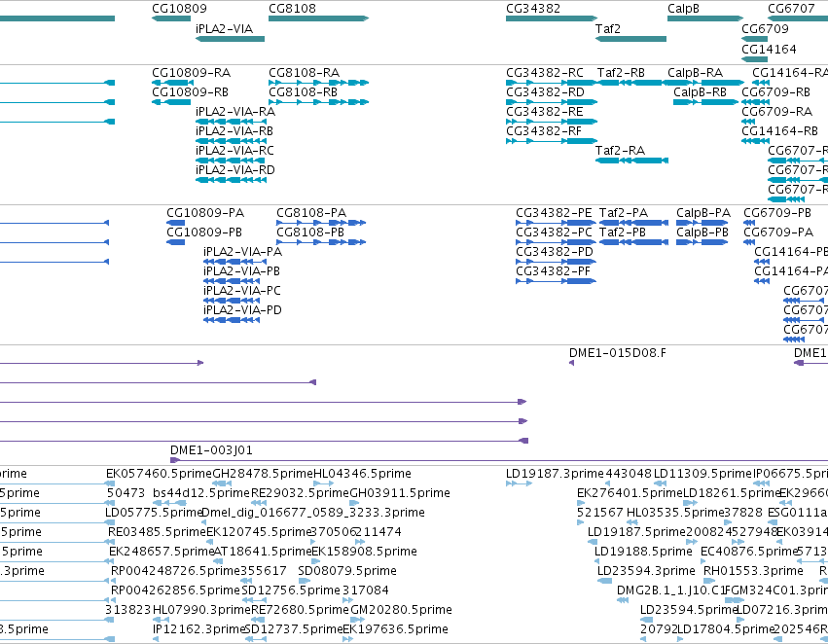Select transcript CG10809-RB
This screenshot has height=644, width=828.
coord(171,102)
